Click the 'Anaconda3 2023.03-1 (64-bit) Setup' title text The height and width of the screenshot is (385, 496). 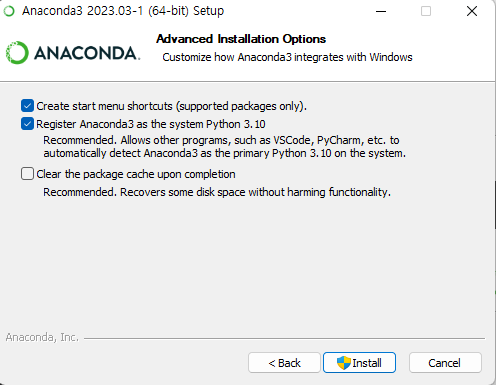click(x=123, y=11)
